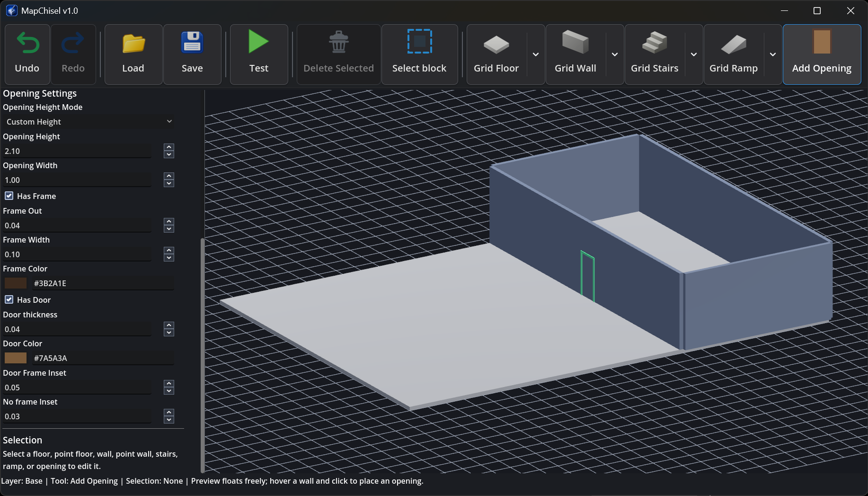Click the Opening Width value field
Viewport: 868px width, 496px height.
tap(78, 180)
